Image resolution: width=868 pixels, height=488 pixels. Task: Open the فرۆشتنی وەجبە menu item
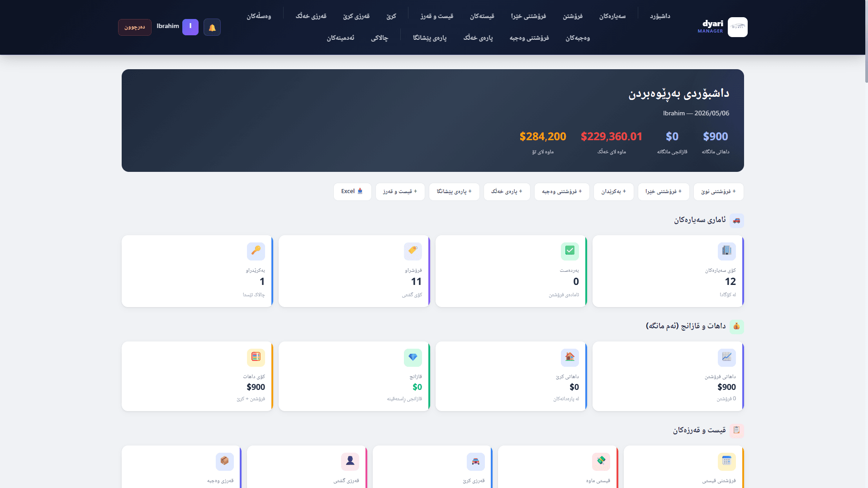coord(529,38)
